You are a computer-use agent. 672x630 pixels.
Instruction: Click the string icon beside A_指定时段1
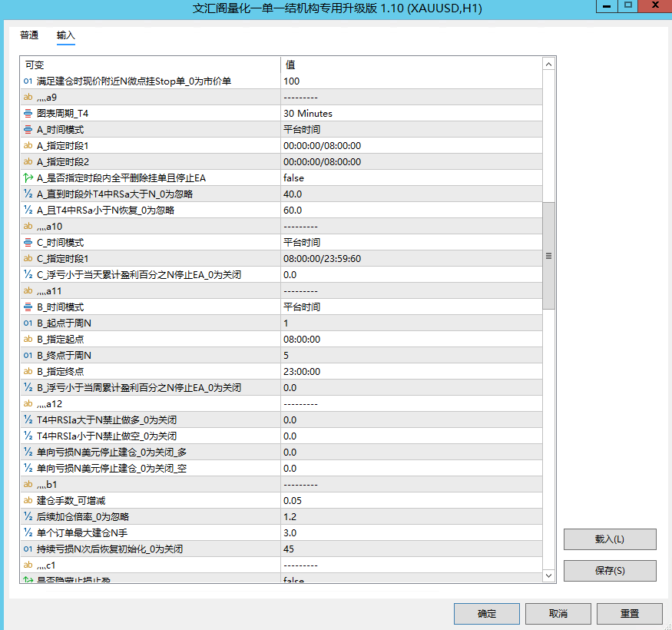coord(28,145)
